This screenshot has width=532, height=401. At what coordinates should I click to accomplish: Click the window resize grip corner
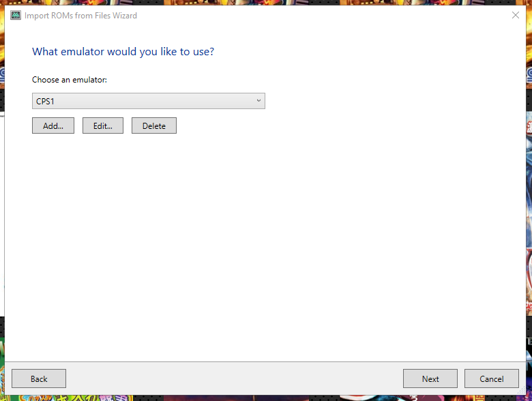point(522,391)
